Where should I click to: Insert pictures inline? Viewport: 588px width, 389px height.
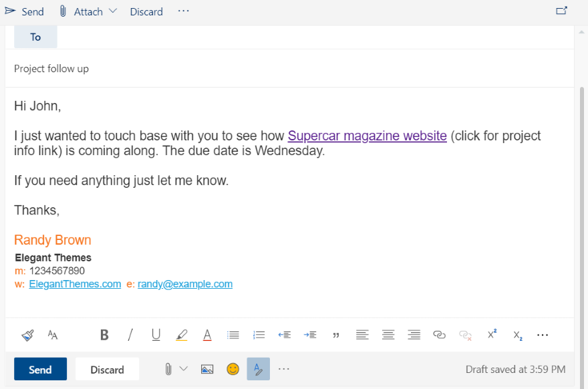coord(207,369)
